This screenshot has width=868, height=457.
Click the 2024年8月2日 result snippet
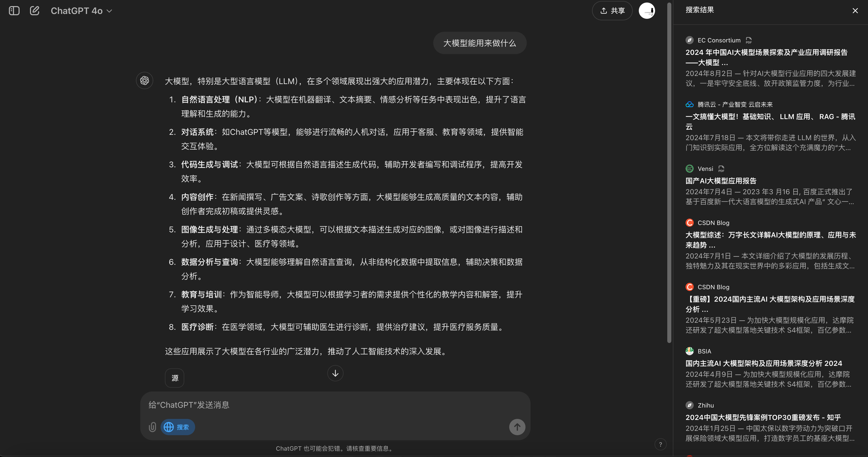[771, 78]
